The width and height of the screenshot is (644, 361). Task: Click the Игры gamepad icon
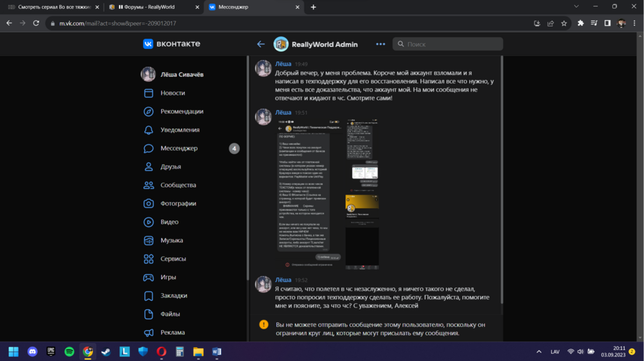(x=149, y=277)
